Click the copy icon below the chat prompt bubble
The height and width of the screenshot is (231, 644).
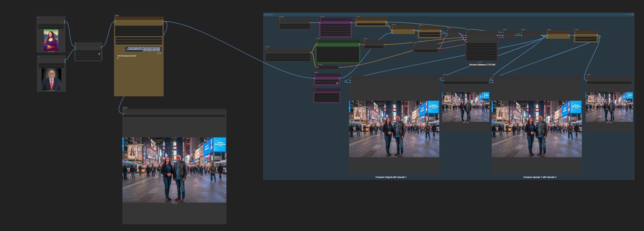pyautogui.click(x=158, y=53)
